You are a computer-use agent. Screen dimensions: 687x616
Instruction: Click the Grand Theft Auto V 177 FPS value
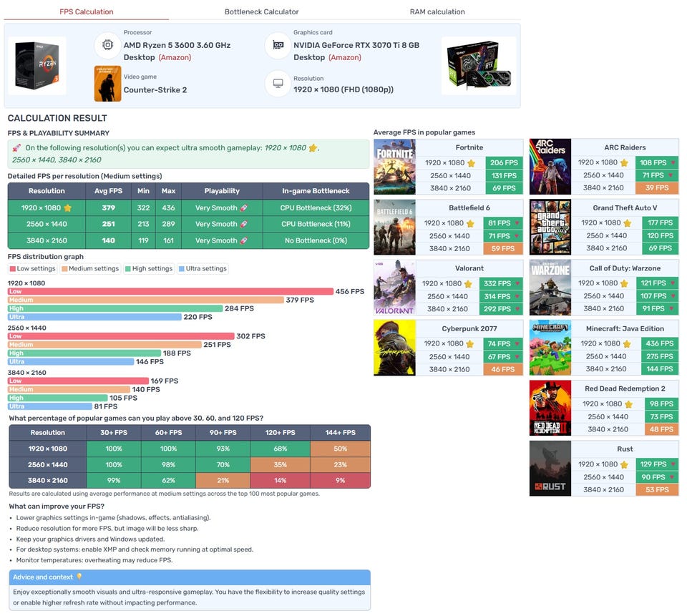point(660,223)
